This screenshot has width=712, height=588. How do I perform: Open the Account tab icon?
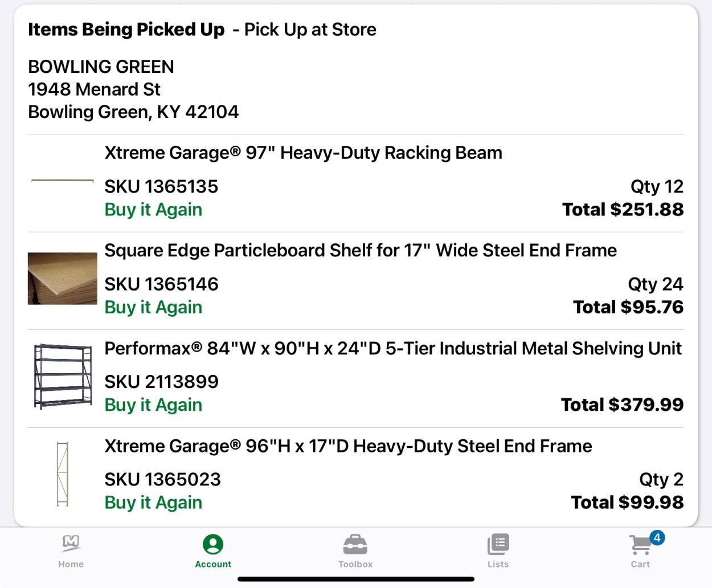coord(213,545)
